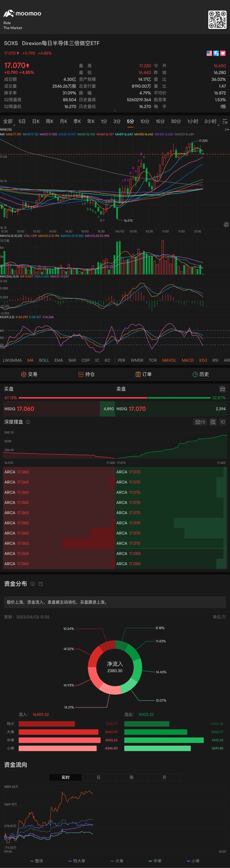
Task: Select the 1分 interval tab
Action: click(104, 121)
